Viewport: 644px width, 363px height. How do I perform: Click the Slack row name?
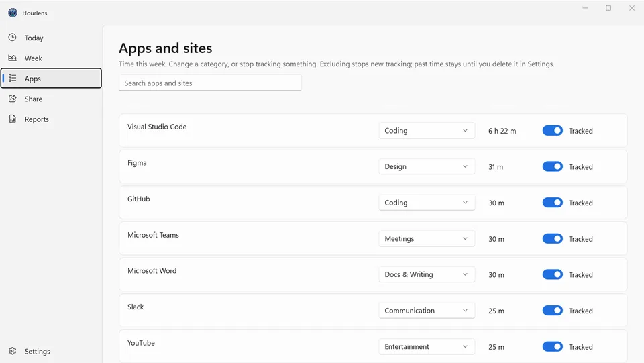(136, 307)
